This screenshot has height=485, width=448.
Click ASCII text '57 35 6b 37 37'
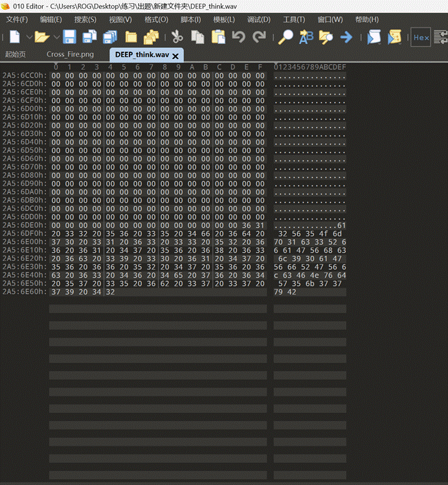(310, 284)
